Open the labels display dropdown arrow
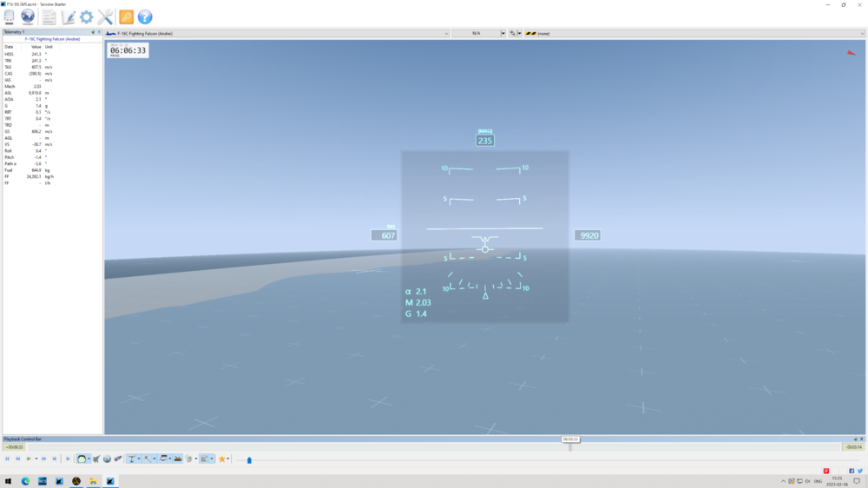868x488 pixels. pyautogui.click(x=138, y=458)
